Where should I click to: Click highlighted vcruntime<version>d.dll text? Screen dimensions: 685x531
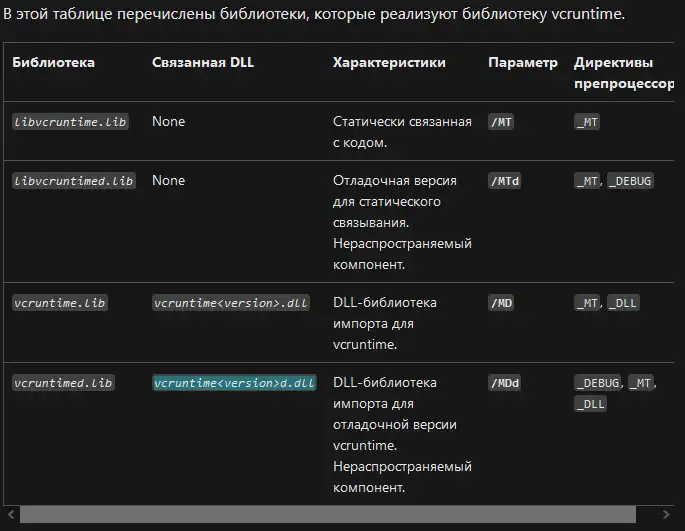(x=234, y=383)
